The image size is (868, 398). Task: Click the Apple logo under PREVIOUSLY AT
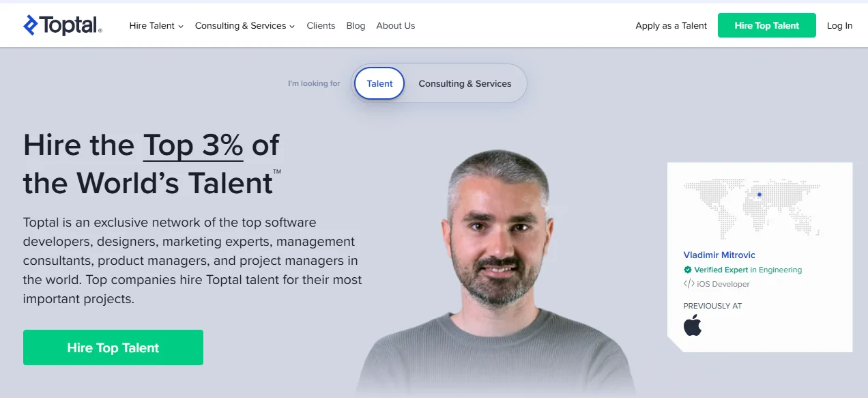[x=693, y=326]
